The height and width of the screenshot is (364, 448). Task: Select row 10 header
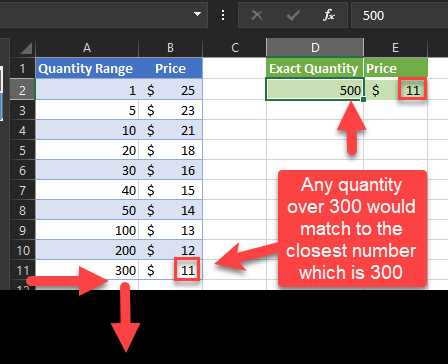[x=22, y=250]
